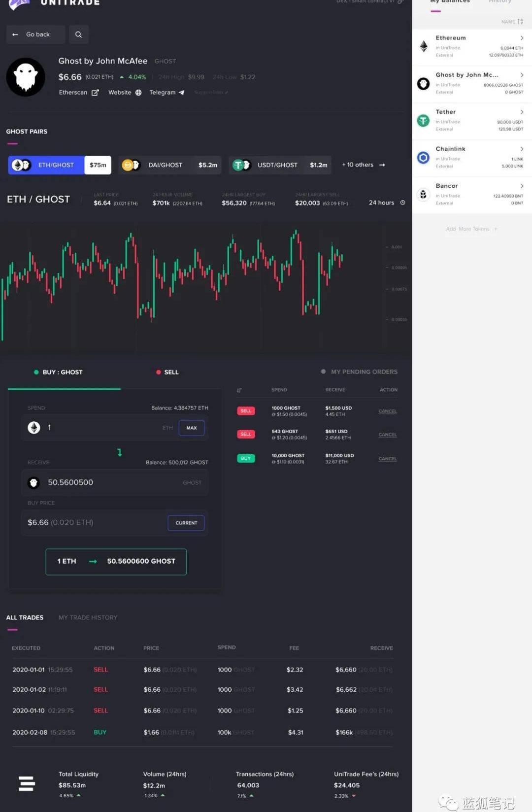Expand the Ethereum balance row

point(522,38)
